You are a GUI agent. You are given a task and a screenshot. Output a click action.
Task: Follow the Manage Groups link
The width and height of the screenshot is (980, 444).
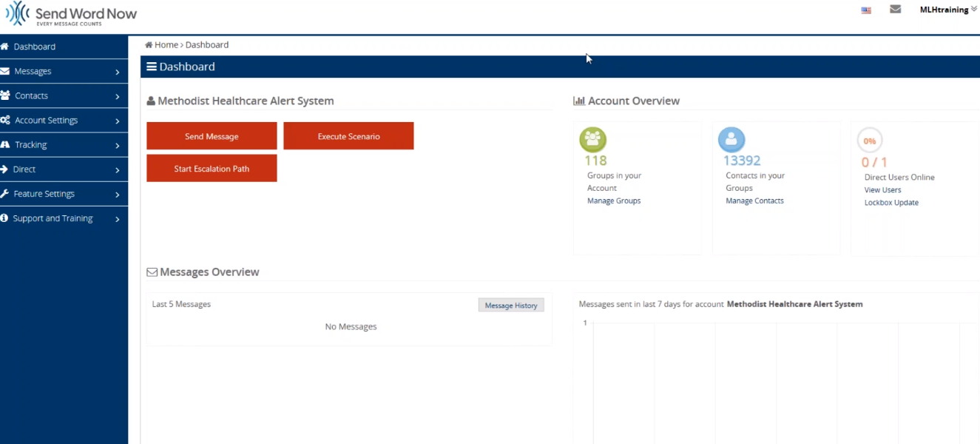pyautogui.click(x=614, y=201)
